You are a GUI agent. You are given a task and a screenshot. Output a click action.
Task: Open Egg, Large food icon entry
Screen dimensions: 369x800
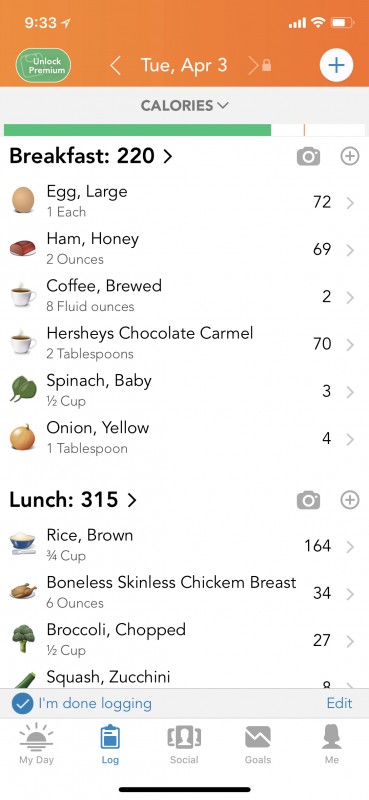[x=23, y=199]
